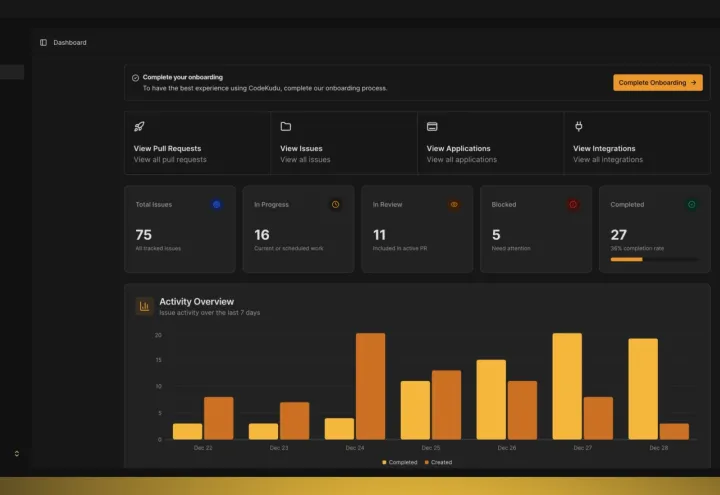Click the rocket icon on Pull Requests card
Screen dimensions: 720x495
[x=139, y=127]
